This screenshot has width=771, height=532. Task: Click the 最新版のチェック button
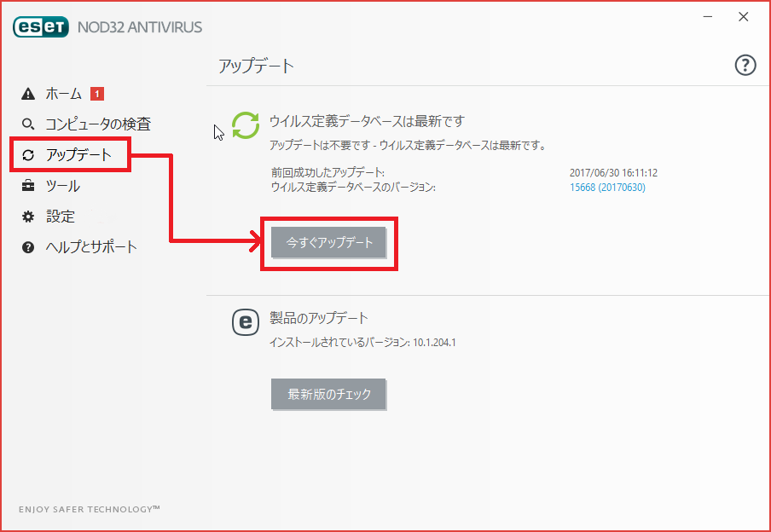coord(328,394)
